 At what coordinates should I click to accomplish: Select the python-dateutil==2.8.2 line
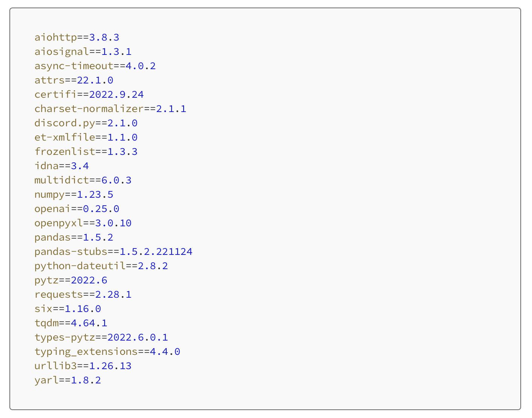[x=101, y=266]
